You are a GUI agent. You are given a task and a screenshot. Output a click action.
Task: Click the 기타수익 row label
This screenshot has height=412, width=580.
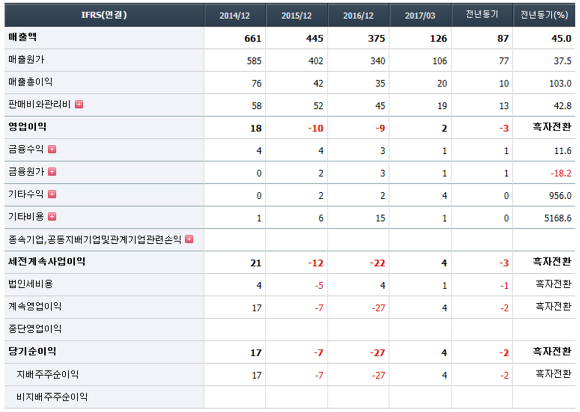pyautogui.click(x=26, y=194)
